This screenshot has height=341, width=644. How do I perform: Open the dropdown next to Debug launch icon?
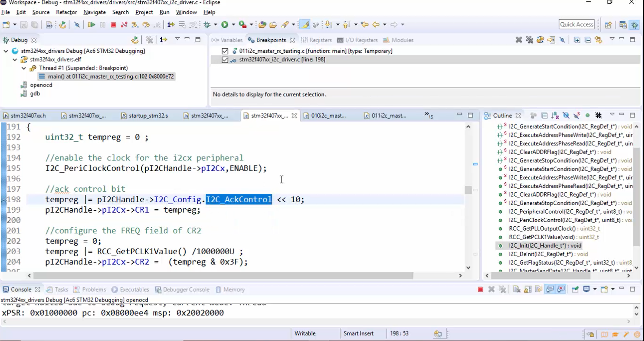tap(216, 25)
